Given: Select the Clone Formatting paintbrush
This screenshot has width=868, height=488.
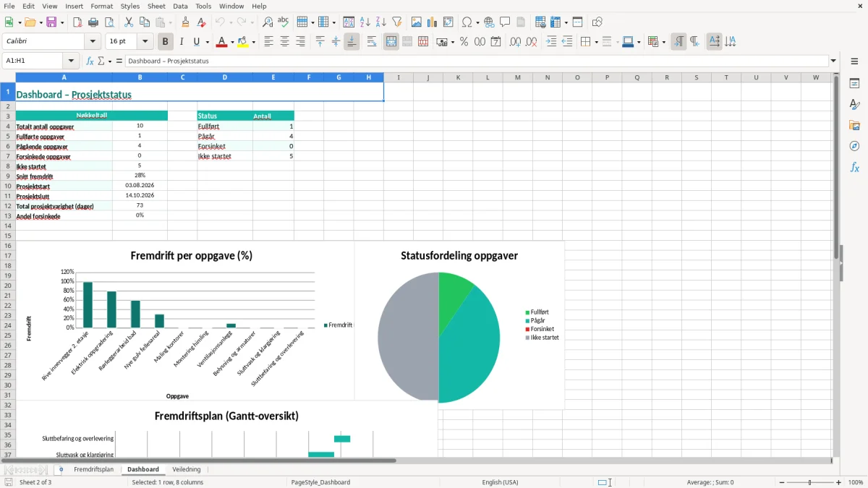Looking at the screenshot, I should 186,22.
